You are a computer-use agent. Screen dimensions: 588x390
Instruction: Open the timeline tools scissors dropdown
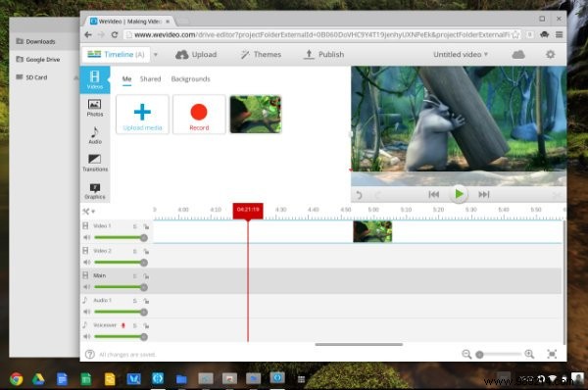[x=89, y=212]
